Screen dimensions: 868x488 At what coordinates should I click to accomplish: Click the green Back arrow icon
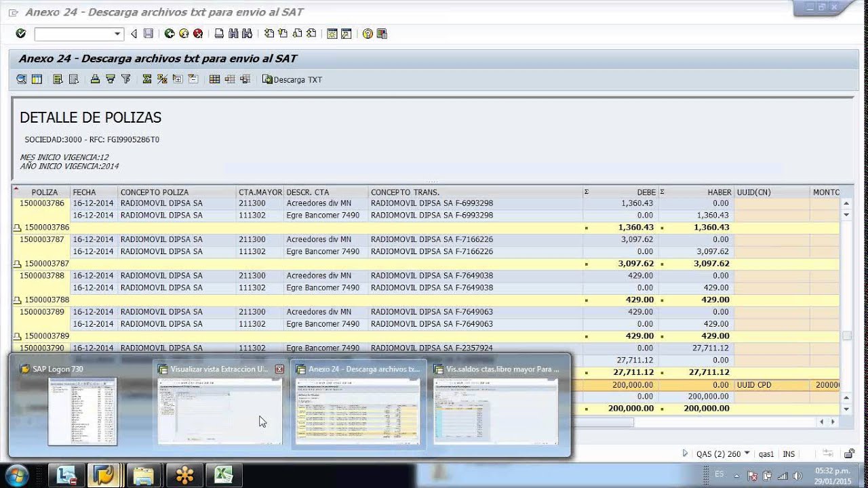coord(170,34)
